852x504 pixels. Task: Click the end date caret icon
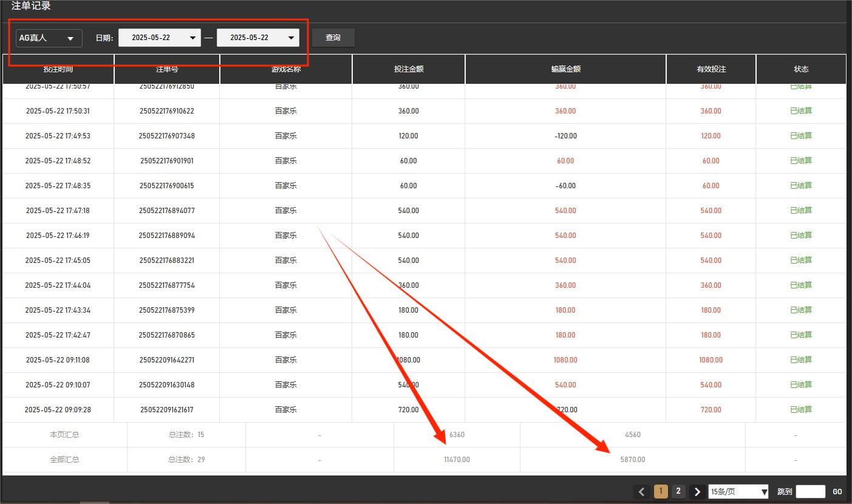click(x=291, y=38)
